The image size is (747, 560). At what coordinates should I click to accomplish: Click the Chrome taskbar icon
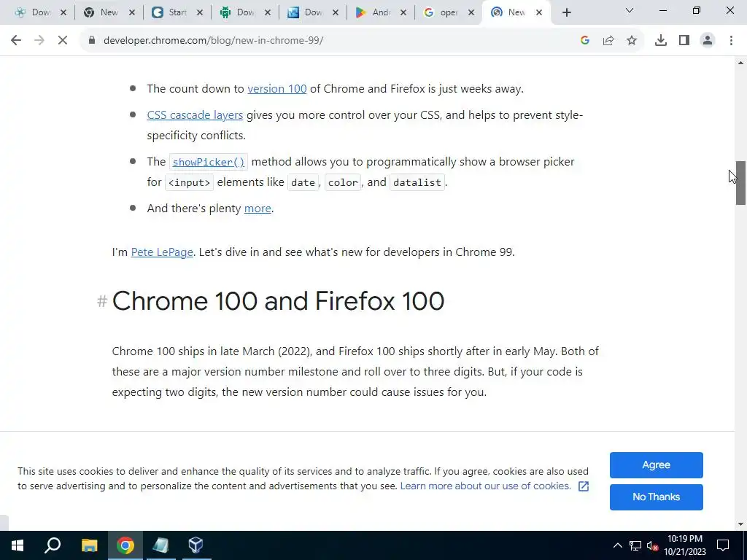pos(125,545)
